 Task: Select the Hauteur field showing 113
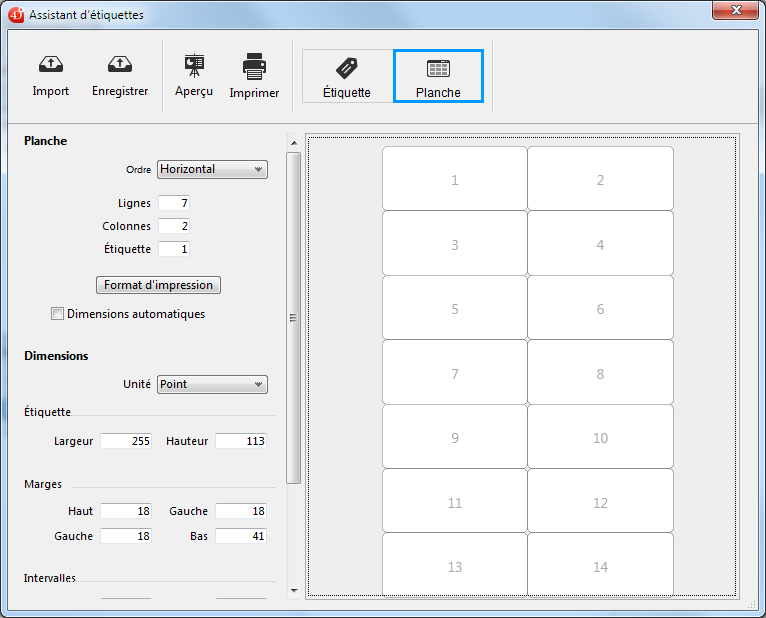point(241,441)
